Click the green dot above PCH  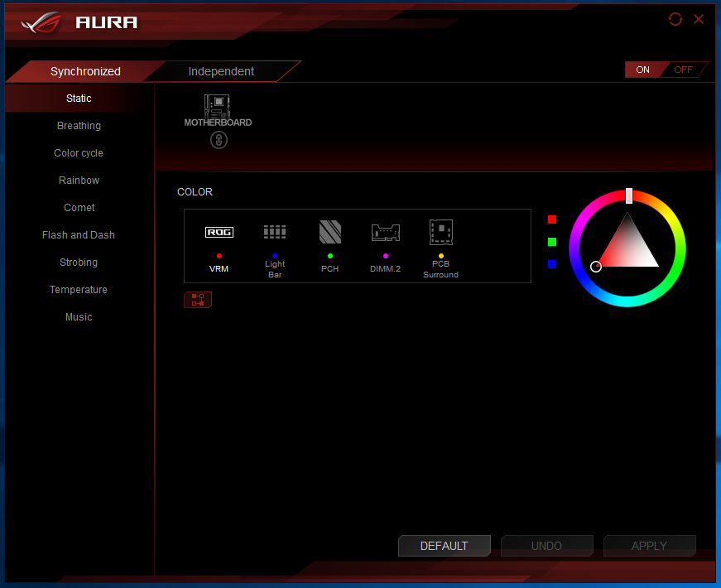(x=330, y=256)
